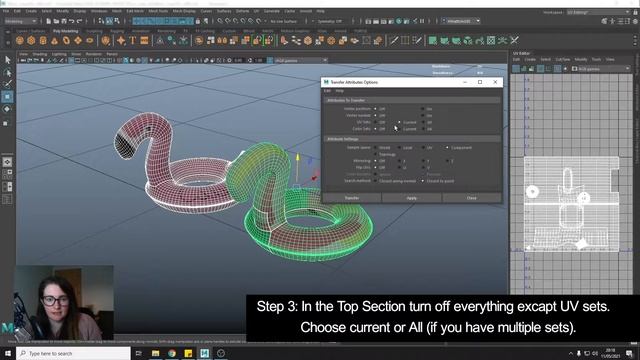640x360 pixels.
Task: Click the Close button in options dialog
Action: click(471, 198)
